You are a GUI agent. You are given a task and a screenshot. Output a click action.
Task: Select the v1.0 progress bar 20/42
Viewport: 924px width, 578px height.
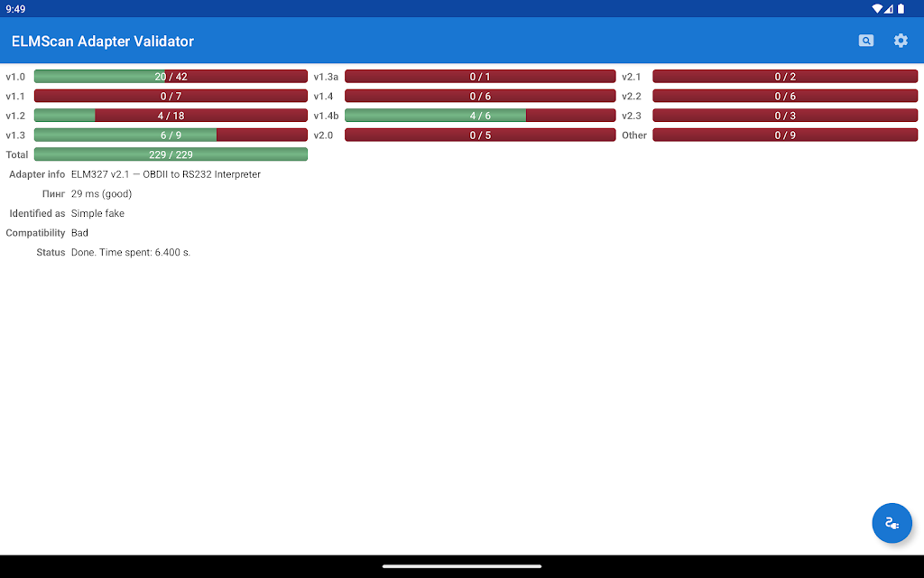coord(171,77)
